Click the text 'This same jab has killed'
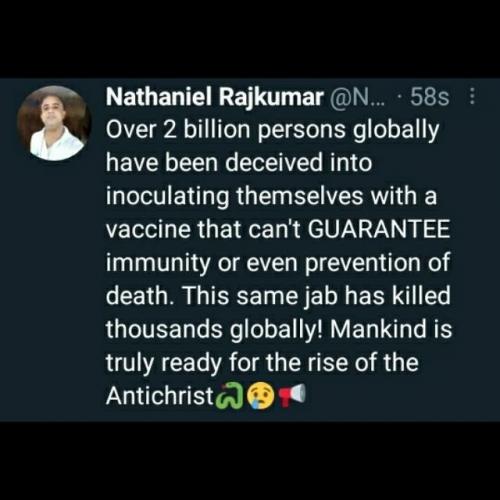 pos(316,296)
